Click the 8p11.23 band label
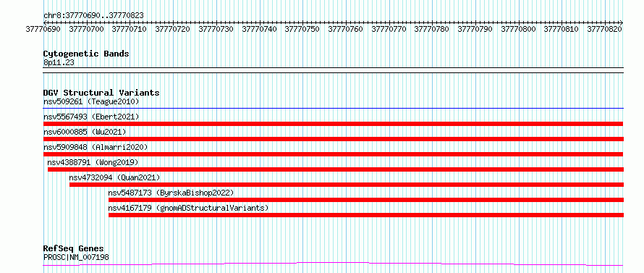The width and height of the screenshot is (644, 273). 59,62
